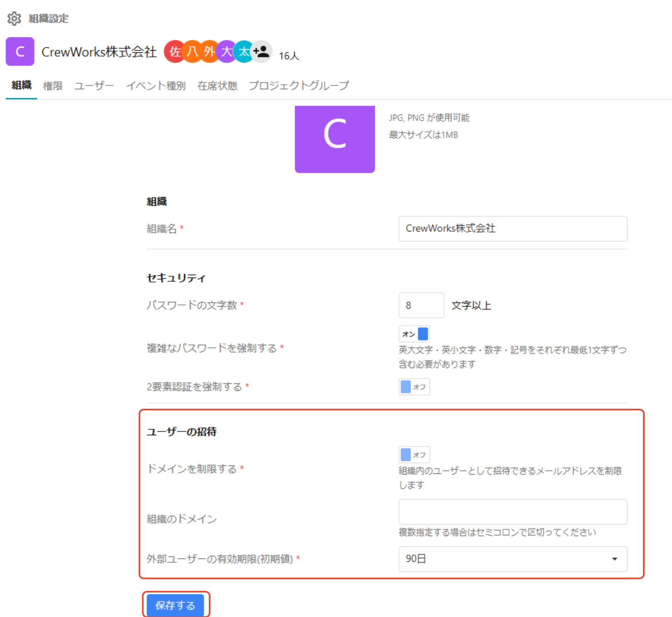Click the password length field showing 8
This screenshot has width=672, height=617.
pos(421,305)
